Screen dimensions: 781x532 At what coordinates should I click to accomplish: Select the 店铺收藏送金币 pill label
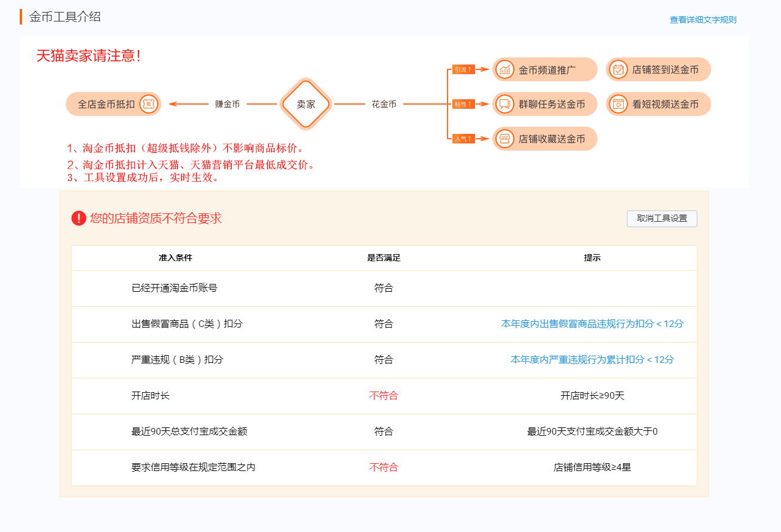[x=552, y=139]
